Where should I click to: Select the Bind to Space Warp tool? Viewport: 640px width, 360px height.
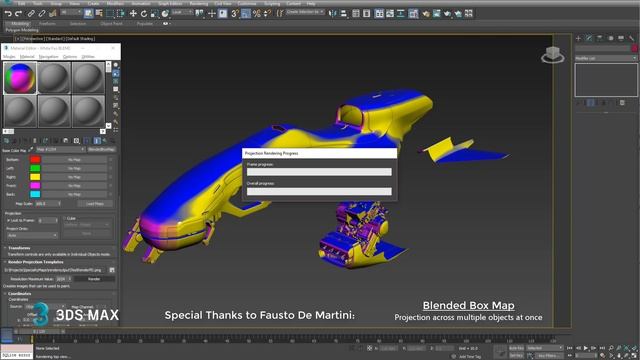tap(52, 13)
